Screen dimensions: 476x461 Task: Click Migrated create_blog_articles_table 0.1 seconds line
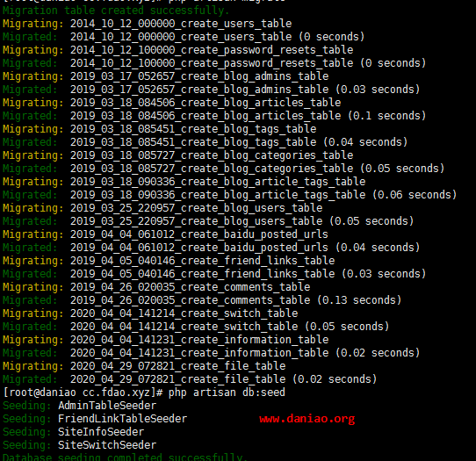tap(214, 116)
